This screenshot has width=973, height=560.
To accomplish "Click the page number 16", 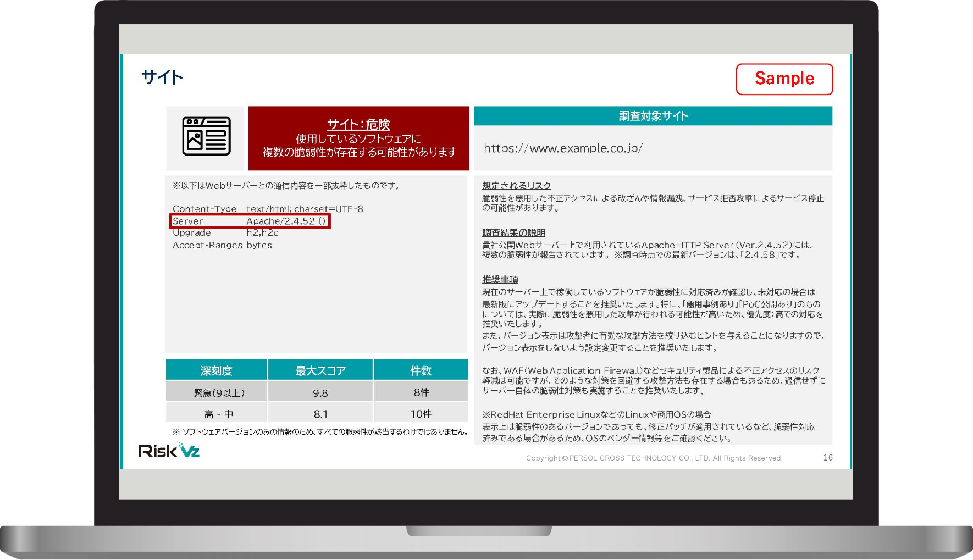I will tap(827, 457).
